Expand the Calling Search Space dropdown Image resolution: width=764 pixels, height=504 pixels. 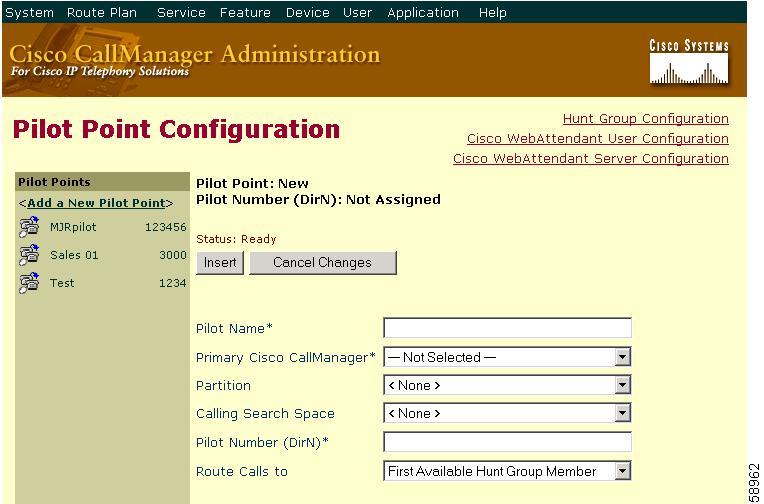pyautogui.click(x=507, y=413)
